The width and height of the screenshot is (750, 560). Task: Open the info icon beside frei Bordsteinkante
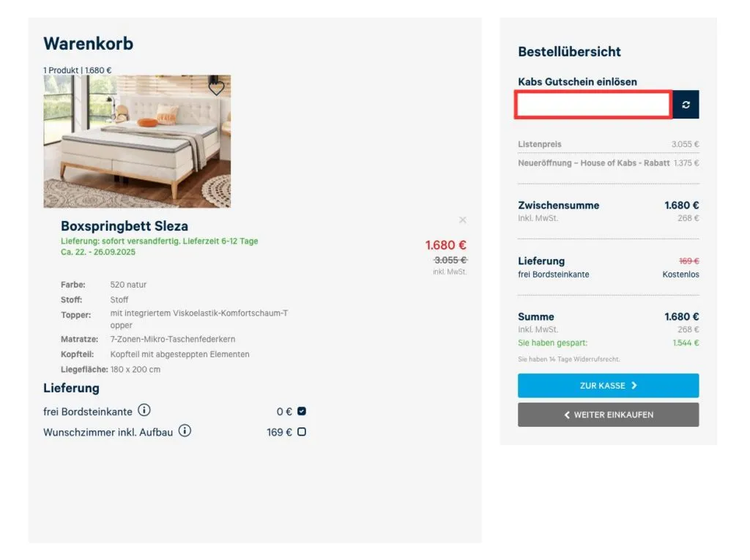pos(144,411)
